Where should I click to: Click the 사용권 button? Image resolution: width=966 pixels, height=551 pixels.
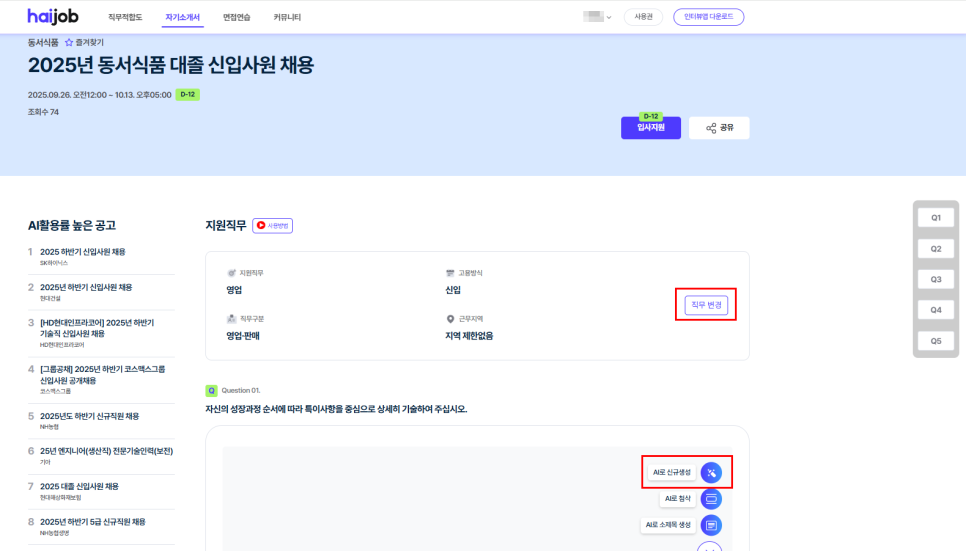[643, 17]
